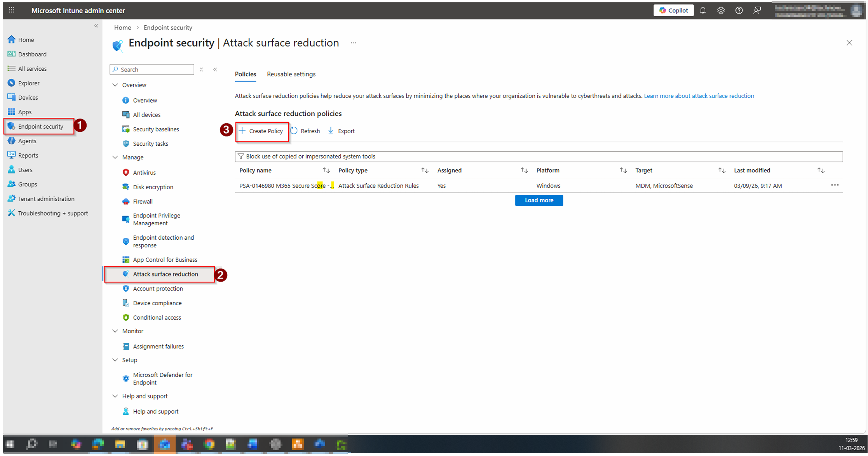
Task: Open Groups in left navigation
Action: [23, 184]
